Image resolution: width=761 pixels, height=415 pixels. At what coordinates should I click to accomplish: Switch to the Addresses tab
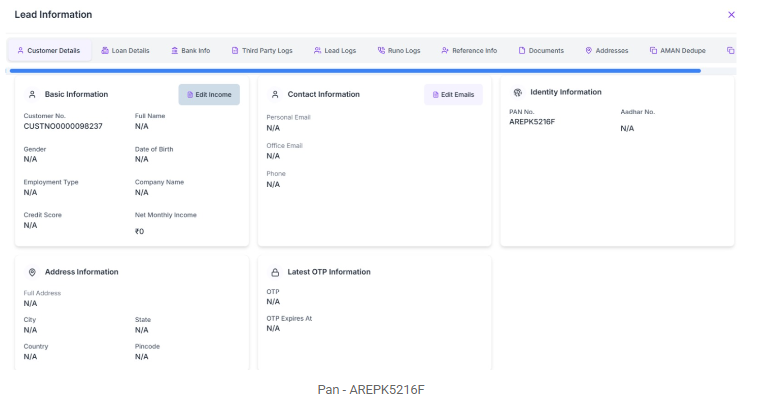click(607, 50)
